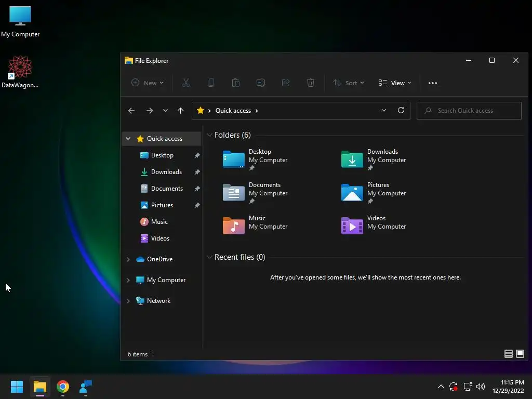Click the Search Quick access field
Image resolution: width=532 pixels, height=399 pixels.
tap(469, 111)
